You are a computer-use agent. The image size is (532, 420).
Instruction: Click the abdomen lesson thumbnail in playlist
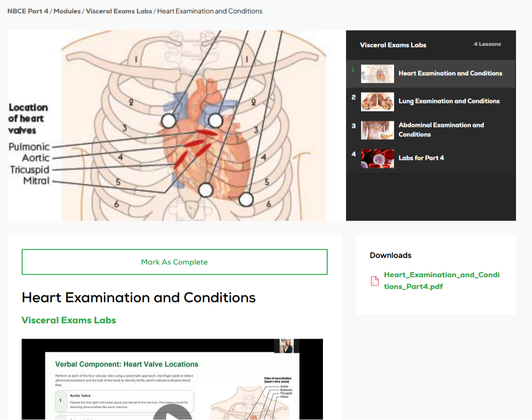coord(377,130)
